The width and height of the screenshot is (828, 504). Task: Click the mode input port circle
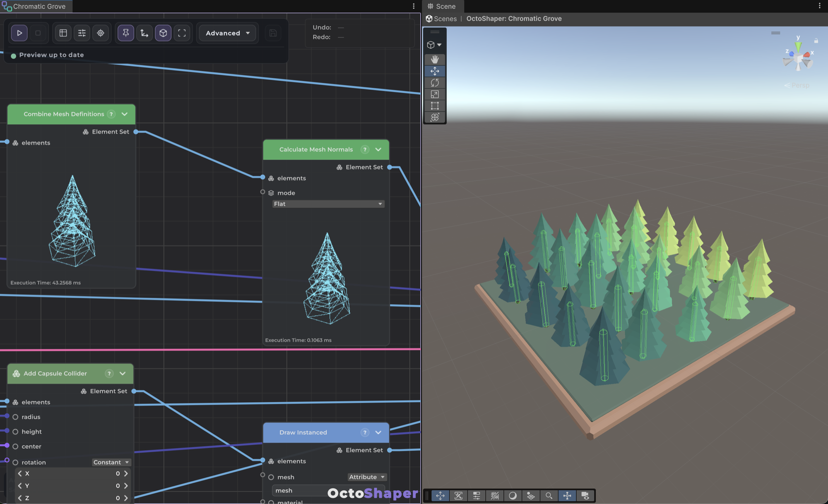(262, 192)
